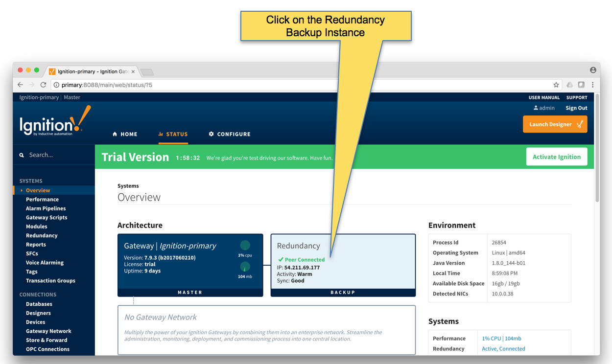Click Sign Out
The image size is (612, 364).
tap(576, 108)
